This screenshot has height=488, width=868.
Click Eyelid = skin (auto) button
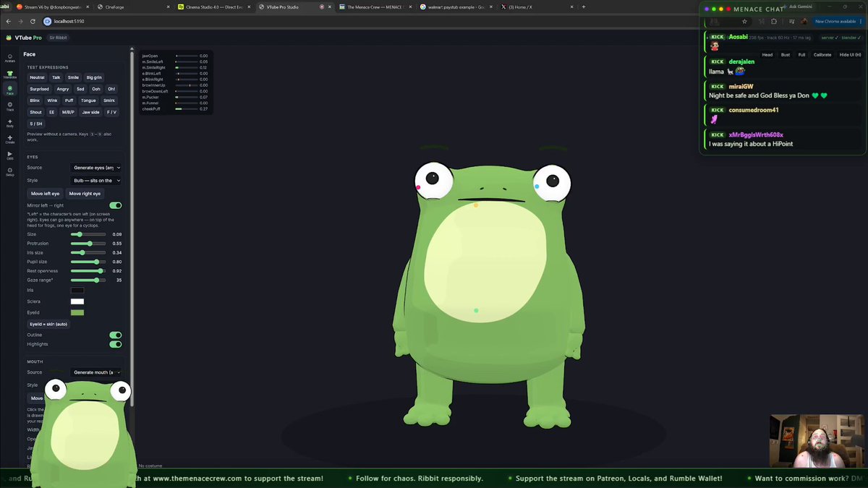tap(48, 324)
